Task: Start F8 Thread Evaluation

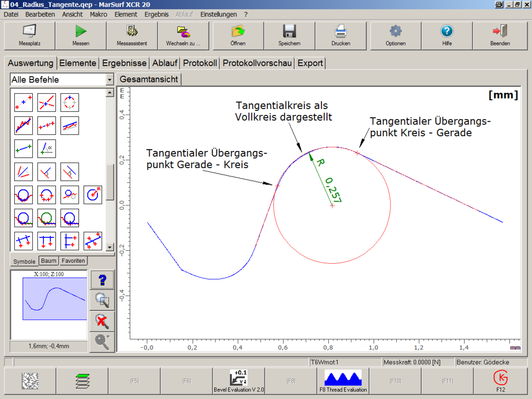Action: click(x=343, y=381)
